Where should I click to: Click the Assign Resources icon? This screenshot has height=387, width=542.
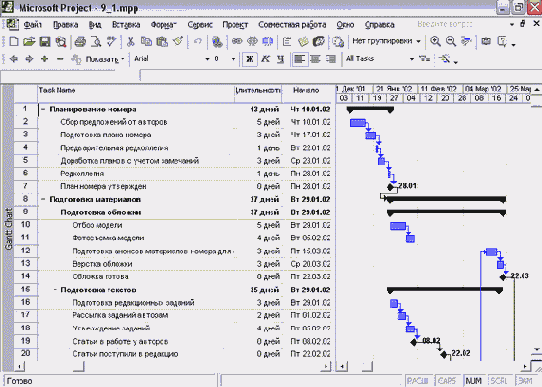(318, 42)
